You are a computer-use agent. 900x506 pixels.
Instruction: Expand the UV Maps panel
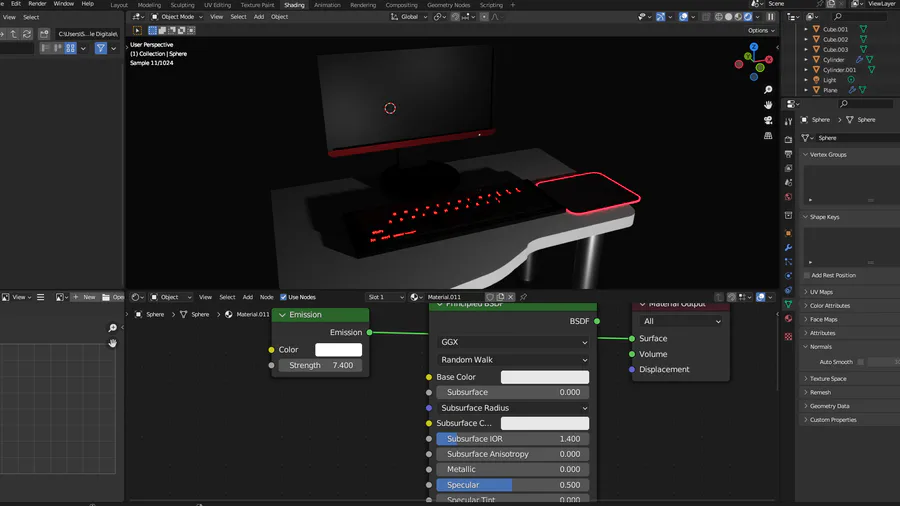click(821, 292)
